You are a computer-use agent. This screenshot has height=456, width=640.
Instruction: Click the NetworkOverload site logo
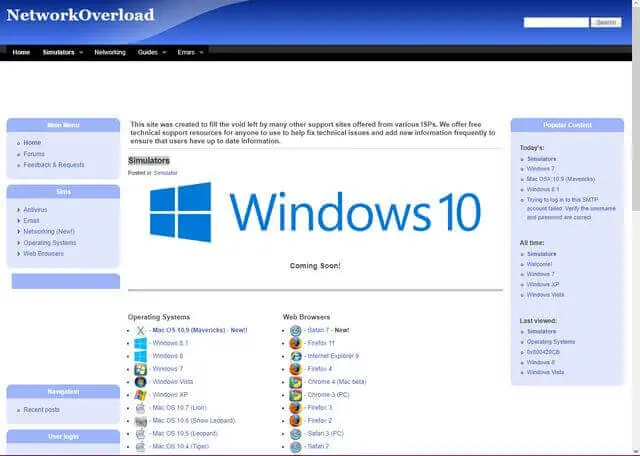tap(80, 15)
